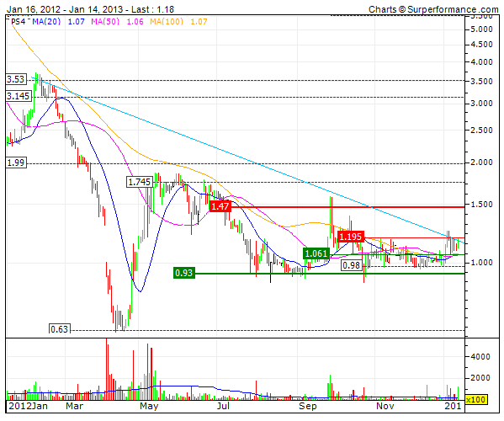Click the Sep time axis label
The height and width of the screenshot is (421, 504).
click(308, 406)
